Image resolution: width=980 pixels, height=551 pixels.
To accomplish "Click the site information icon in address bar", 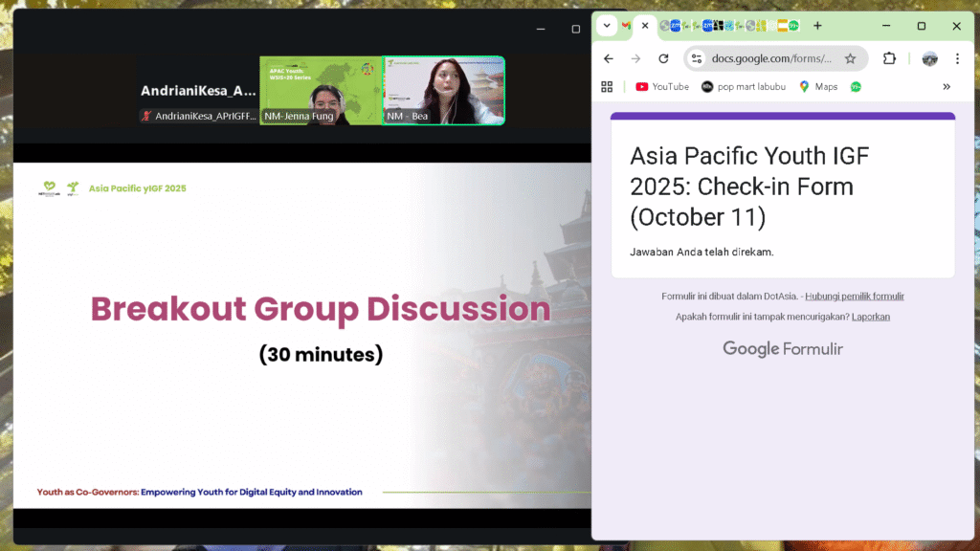I will tap(697, 58).
